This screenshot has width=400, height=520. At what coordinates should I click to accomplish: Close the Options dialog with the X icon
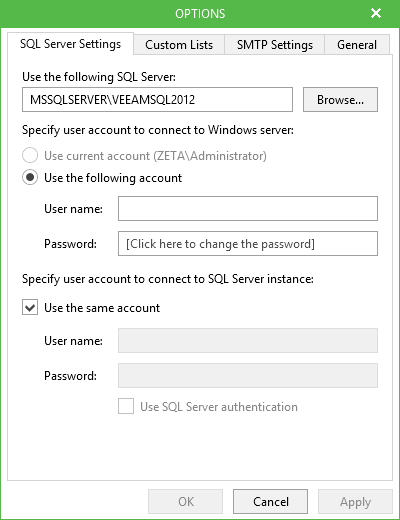click(376, 13)
